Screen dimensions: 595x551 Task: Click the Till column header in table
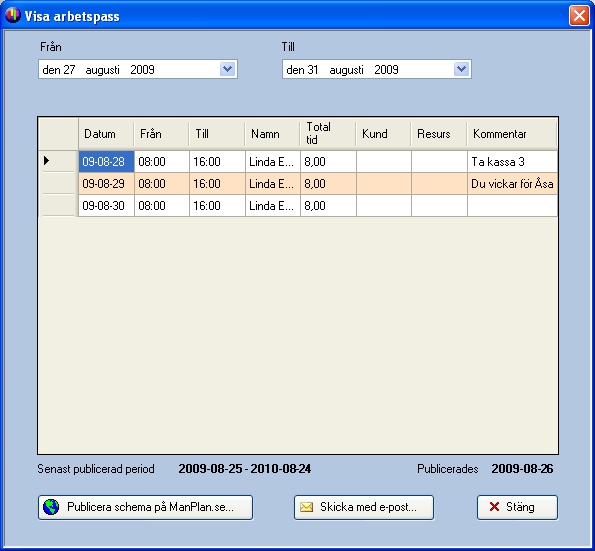coord(217,134)
